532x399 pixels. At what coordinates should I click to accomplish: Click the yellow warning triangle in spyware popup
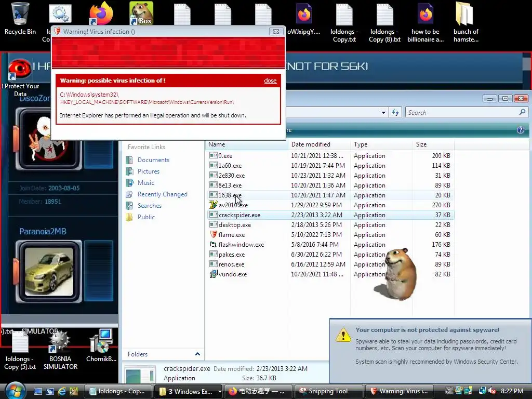tap(343, 335)
